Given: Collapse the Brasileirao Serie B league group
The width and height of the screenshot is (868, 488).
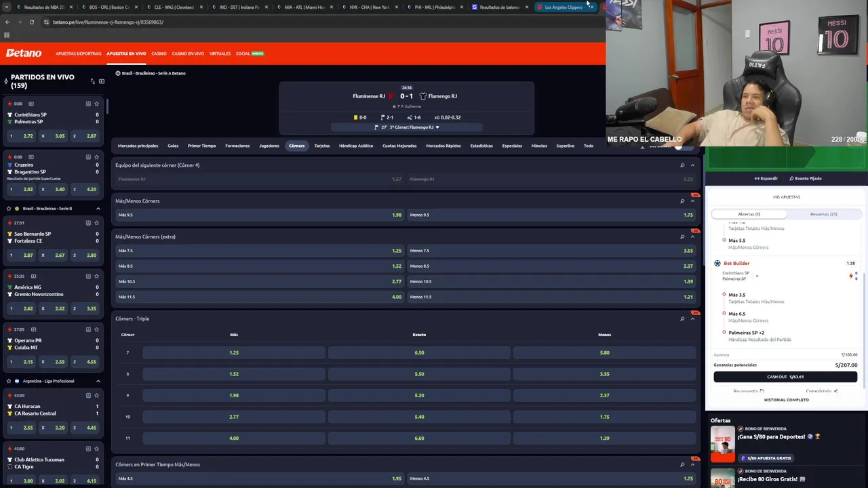Looking at the screenshot, I should 98,208.
